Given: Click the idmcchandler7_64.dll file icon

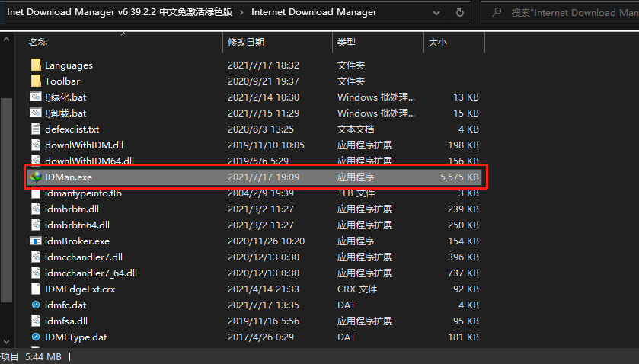Looking at the screenshot, I should pos(36,273).
